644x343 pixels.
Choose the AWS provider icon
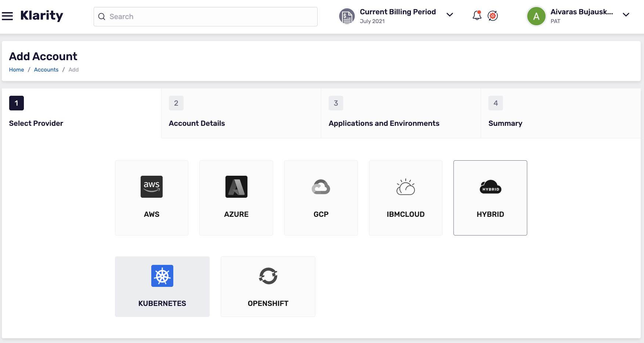click(x=152, y=187)
